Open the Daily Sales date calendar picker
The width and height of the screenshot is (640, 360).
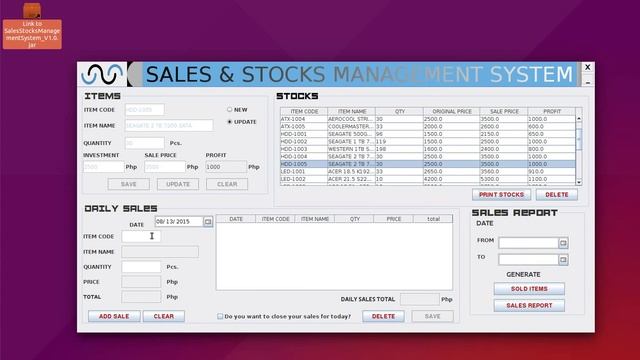tap(208, 222)
